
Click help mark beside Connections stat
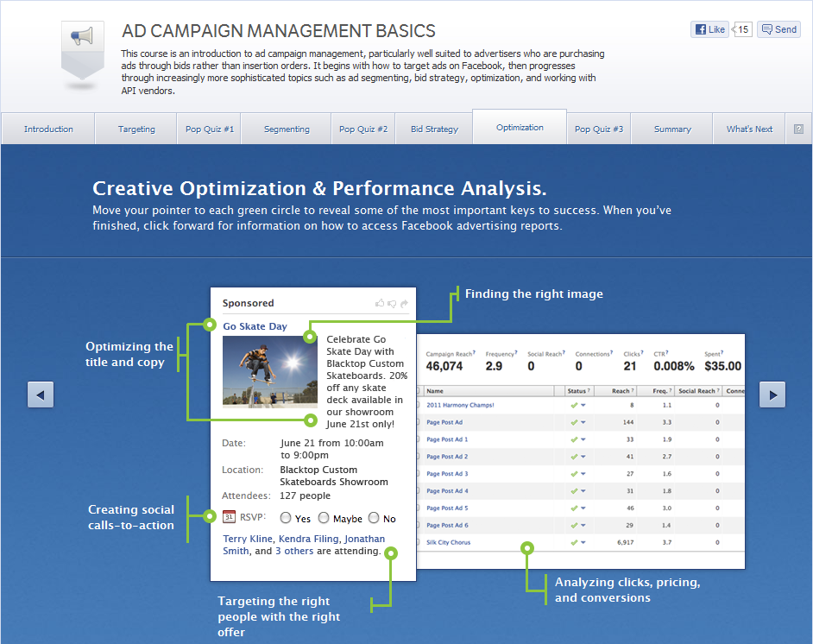[x=611, y=352]
